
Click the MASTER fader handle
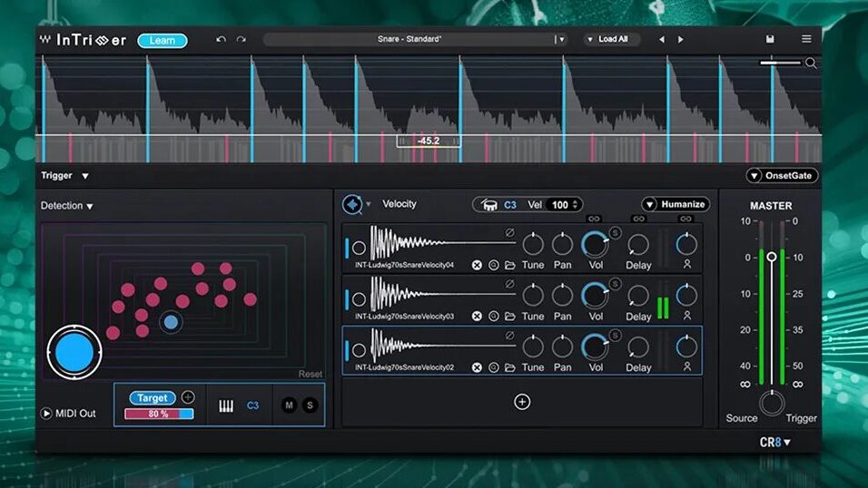click(771, 258)
